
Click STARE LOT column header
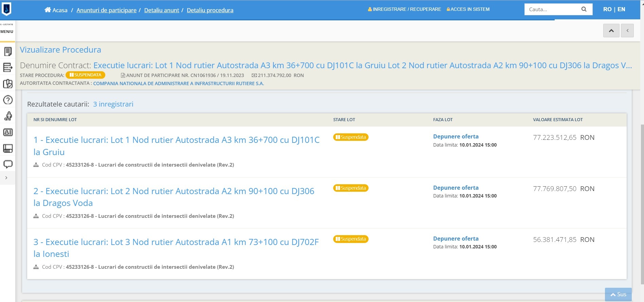(344, 119)
